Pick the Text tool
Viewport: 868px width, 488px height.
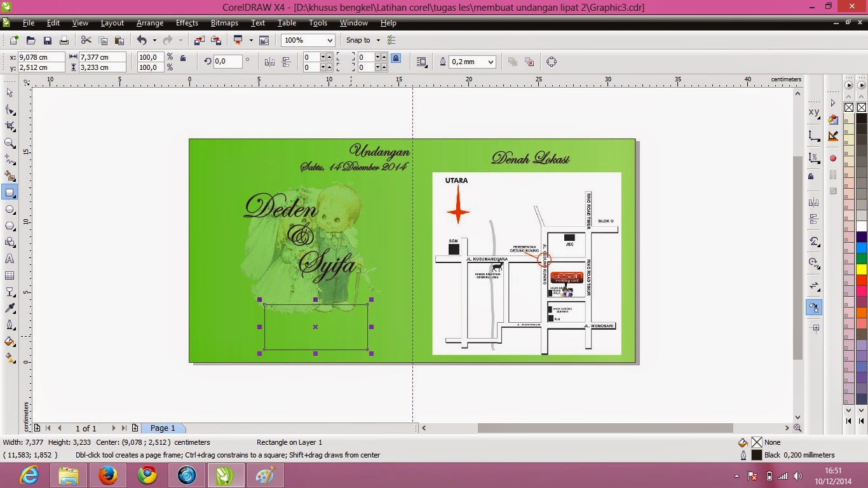tap(10, 259)
